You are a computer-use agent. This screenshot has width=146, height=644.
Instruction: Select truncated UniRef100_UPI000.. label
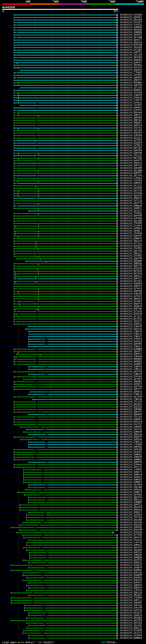point(132,175)
